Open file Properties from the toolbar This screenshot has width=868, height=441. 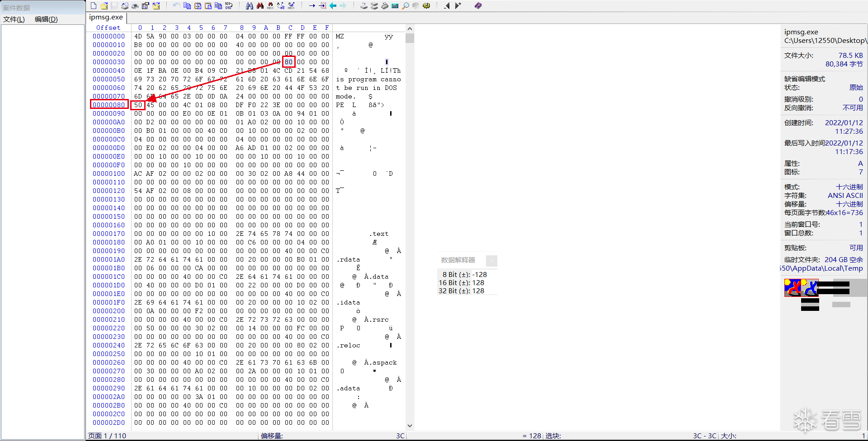pos(146,6)
